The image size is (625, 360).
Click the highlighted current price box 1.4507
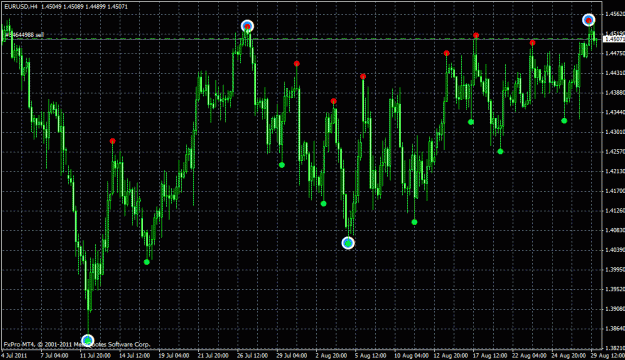(614, 39)
